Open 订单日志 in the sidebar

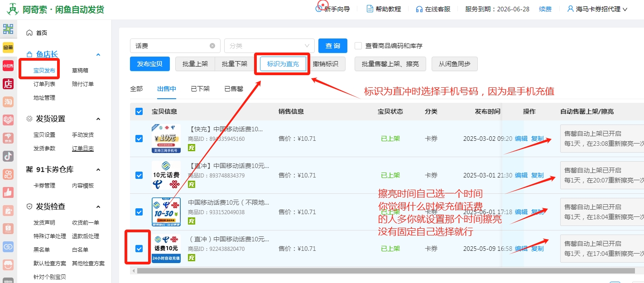point(83,149)
